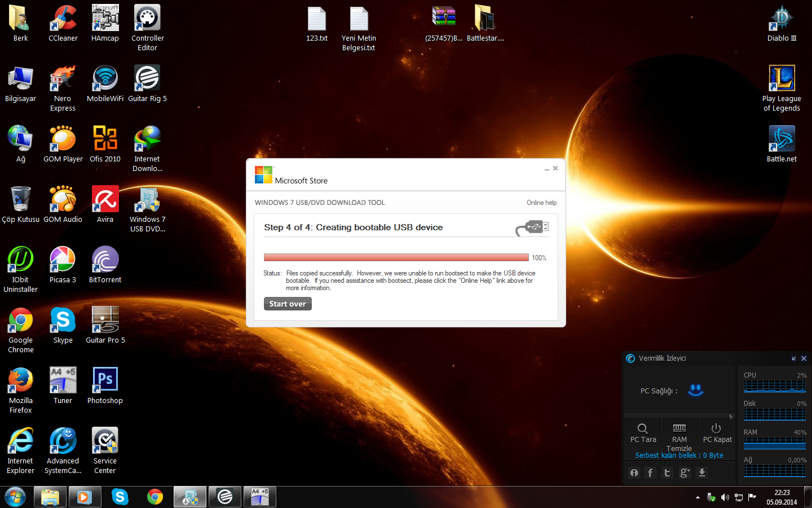This screenshot has height=508, width=812.
Task: Collapse Verimlilik İzleyici widget with arrow
Action: [794, 358]
